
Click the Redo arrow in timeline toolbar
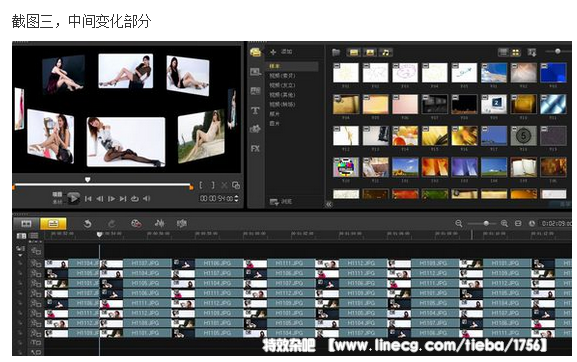[x=112, y=223]
